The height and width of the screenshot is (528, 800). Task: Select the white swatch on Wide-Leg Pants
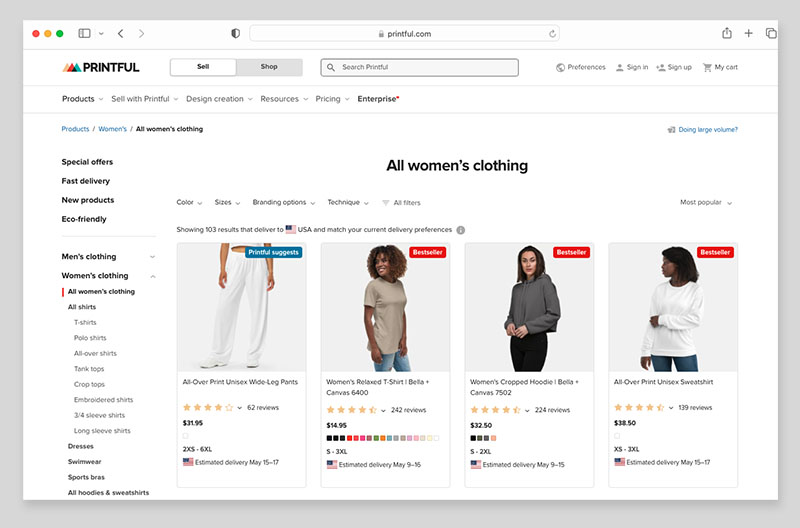click(x=186, y=436)
